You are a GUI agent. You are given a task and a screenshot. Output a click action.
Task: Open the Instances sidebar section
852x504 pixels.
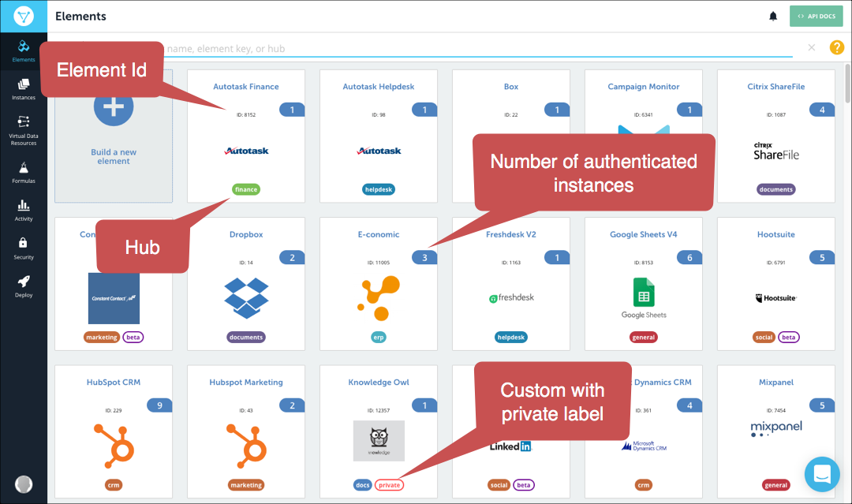coord(24,90)
